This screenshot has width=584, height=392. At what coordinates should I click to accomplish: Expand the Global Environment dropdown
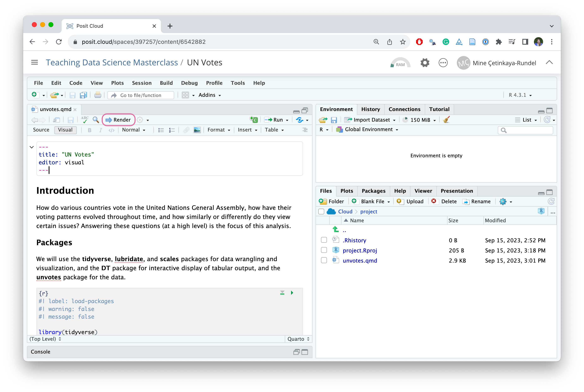(x=369, y=129)
